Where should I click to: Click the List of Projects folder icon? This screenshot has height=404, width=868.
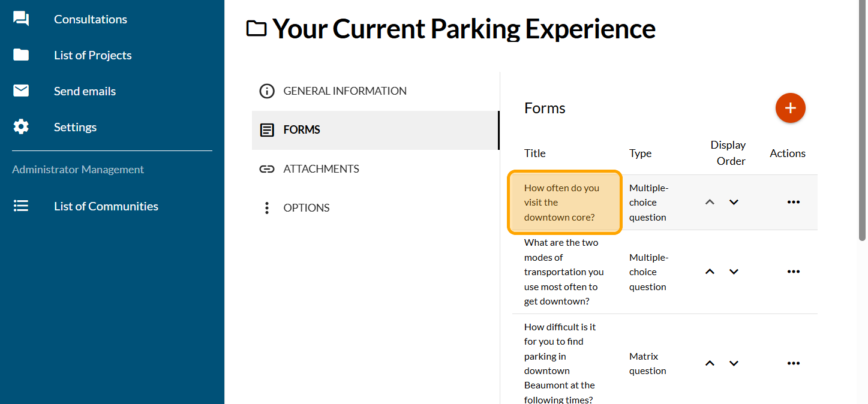tap(21, 55)
